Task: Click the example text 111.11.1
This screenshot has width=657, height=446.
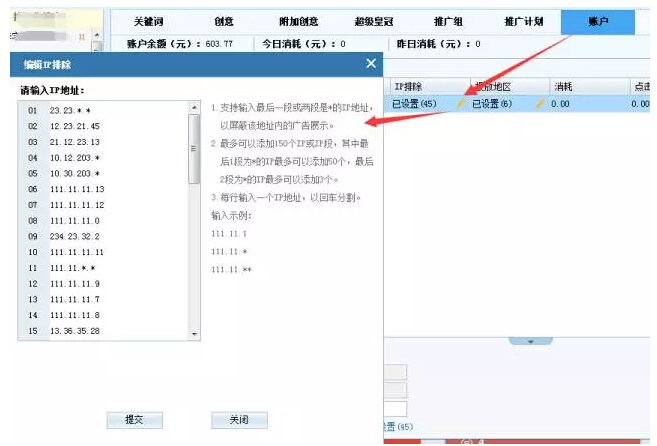Action: click(x=229, y=233)
